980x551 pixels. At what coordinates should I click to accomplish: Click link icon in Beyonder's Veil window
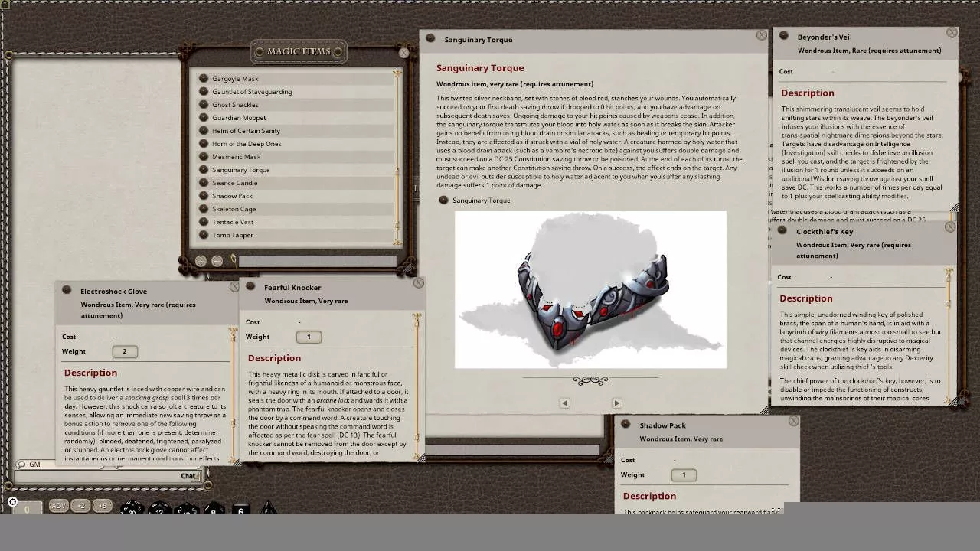pyautogui.click(x=783, y=36)
